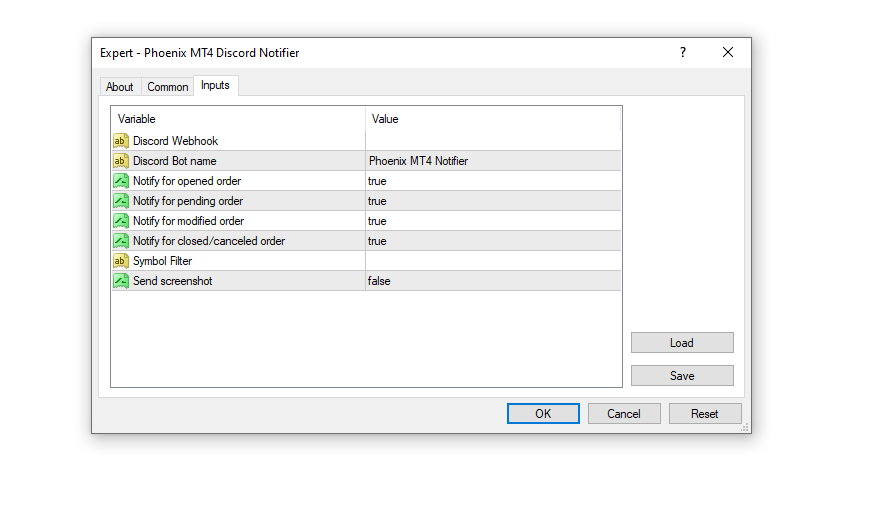Screen dimensions: 873x520
Task: Select the Notify for modified order label
Action: (189, 221)
